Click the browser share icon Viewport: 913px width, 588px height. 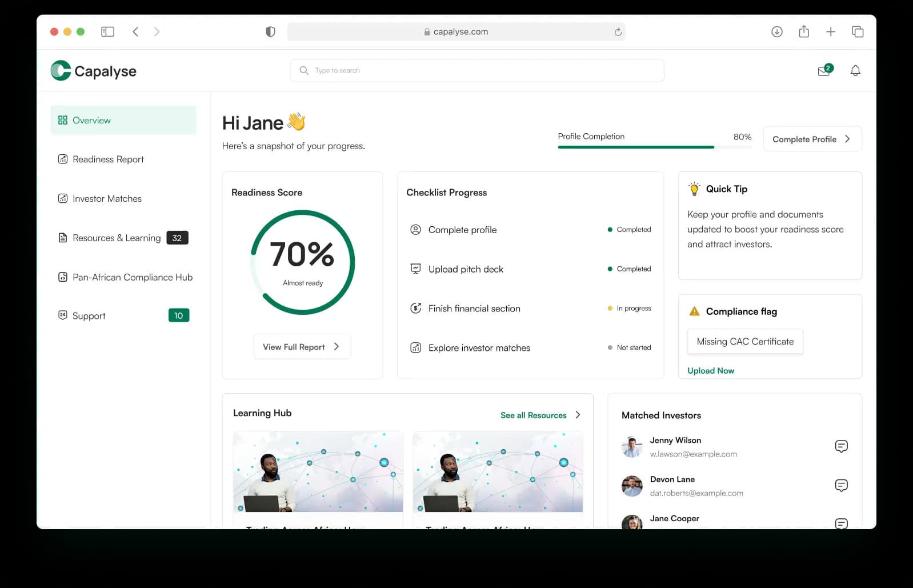[804, 31]
